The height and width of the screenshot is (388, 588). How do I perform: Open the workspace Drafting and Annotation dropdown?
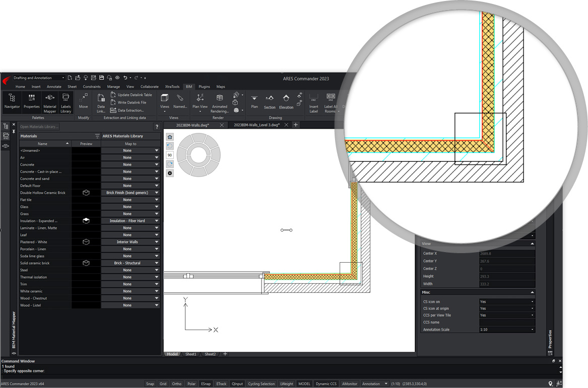tap(39, 78)
